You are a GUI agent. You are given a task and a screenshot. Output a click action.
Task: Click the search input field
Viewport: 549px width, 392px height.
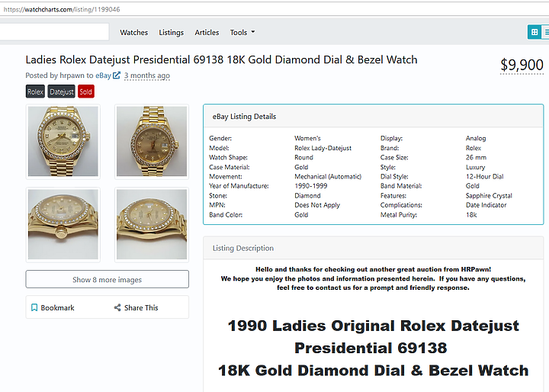(54, 32)
